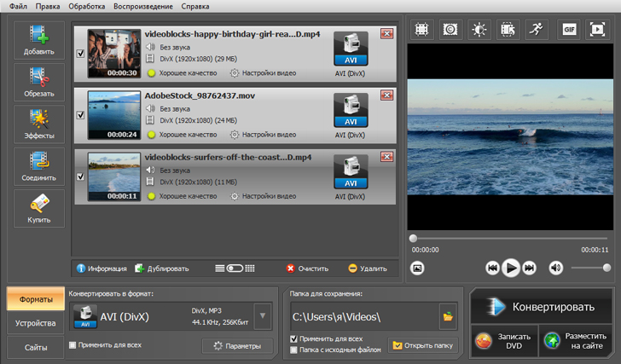Open the brightness adjustment tool above preview
This screenshot has height=364, width=621.
[479, 30]
